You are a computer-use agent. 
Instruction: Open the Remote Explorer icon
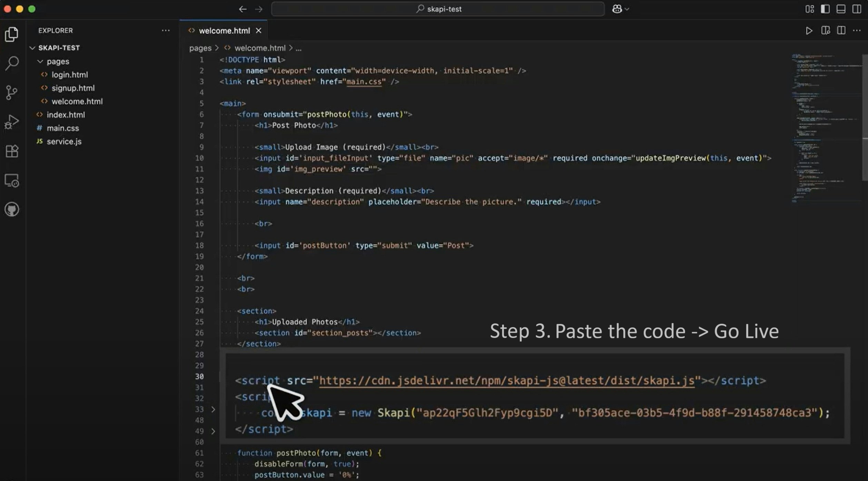12,181
